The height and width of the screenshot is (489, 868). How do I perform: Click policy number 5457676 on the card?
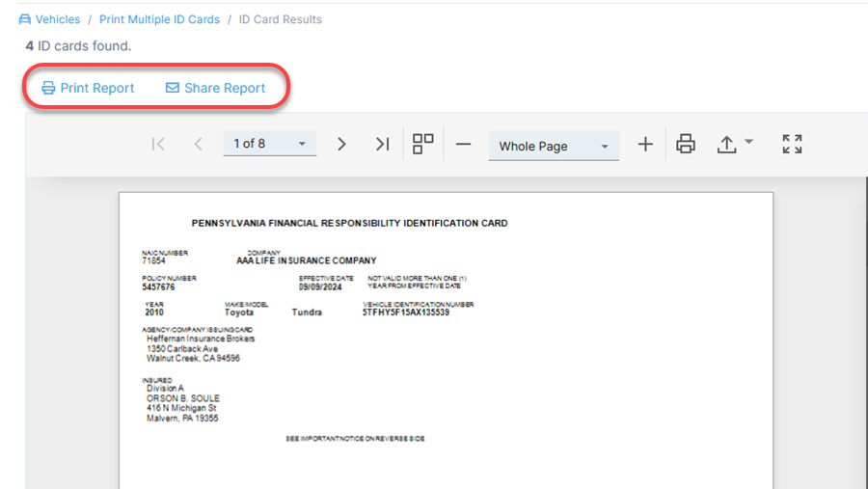click(x=158, y=286)
